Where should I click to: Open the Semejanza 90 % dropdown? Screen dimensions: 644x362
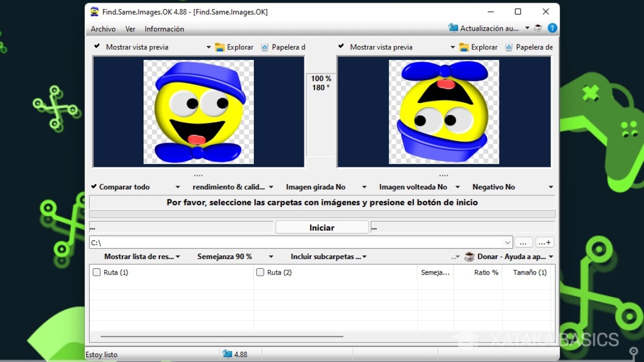point(235,257)
